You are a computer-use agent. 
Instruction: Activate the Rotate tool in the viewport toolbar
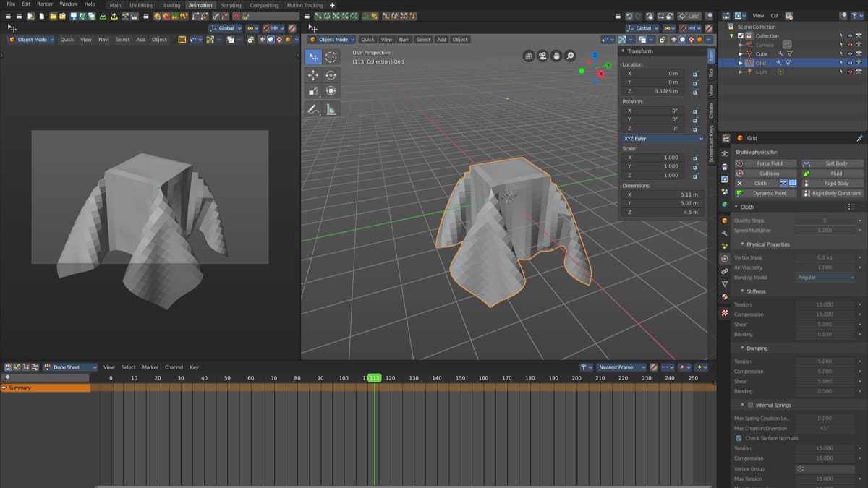(331, 75)
